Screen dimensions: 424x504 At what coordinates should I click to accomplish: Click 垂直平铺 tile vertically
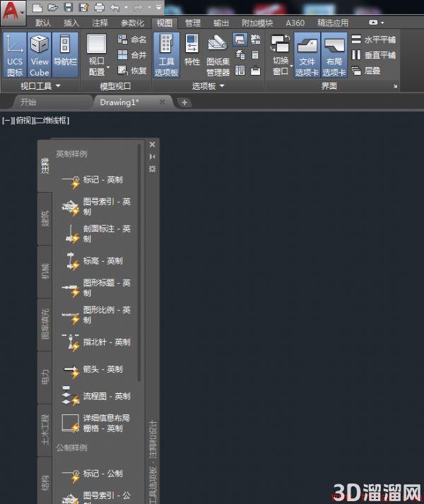tap(374, 55)
